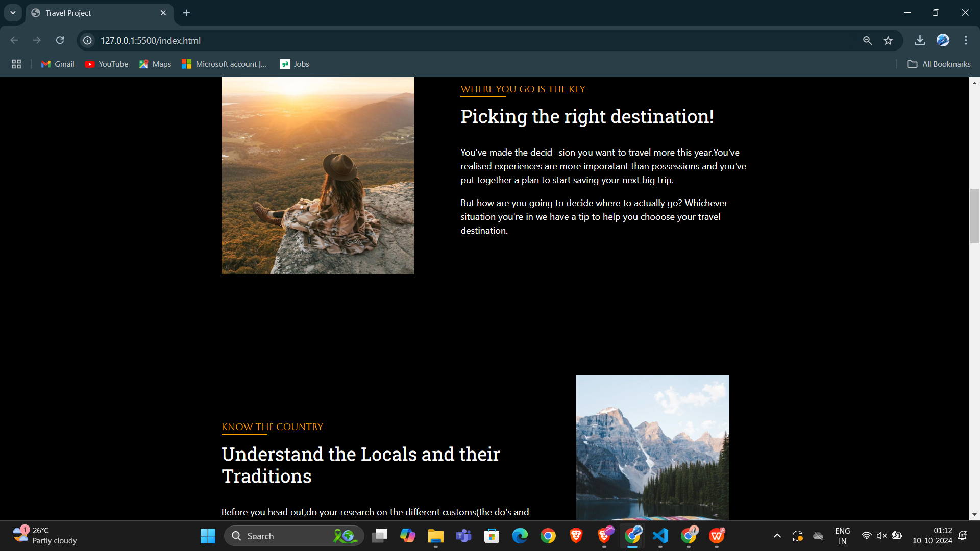Click the browser forward arrow
This screenshot has height=551, width=980.
pyautogui.click(x=37, y=40)
